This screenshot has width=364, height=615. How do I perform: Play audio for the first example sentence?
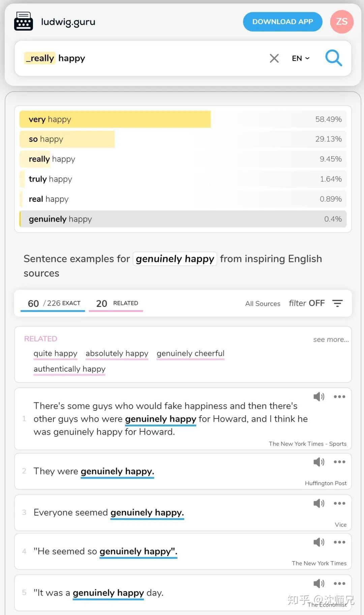[318, 397]
